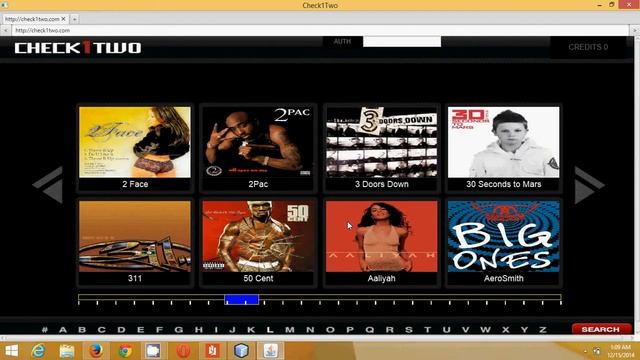Filter artists by letter N

coord(310,329)
